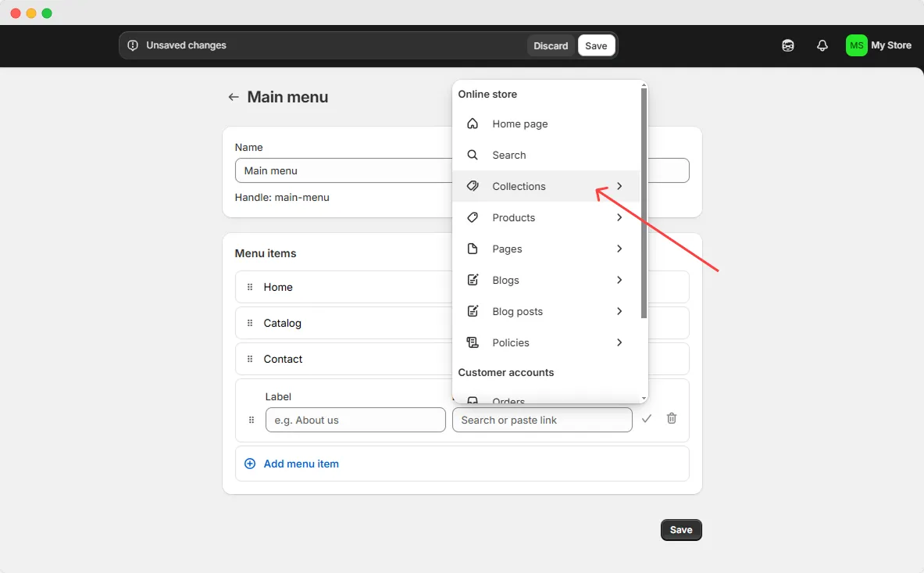
Task: Select the Home page icon in the dropdown
Action: (473, 124)
